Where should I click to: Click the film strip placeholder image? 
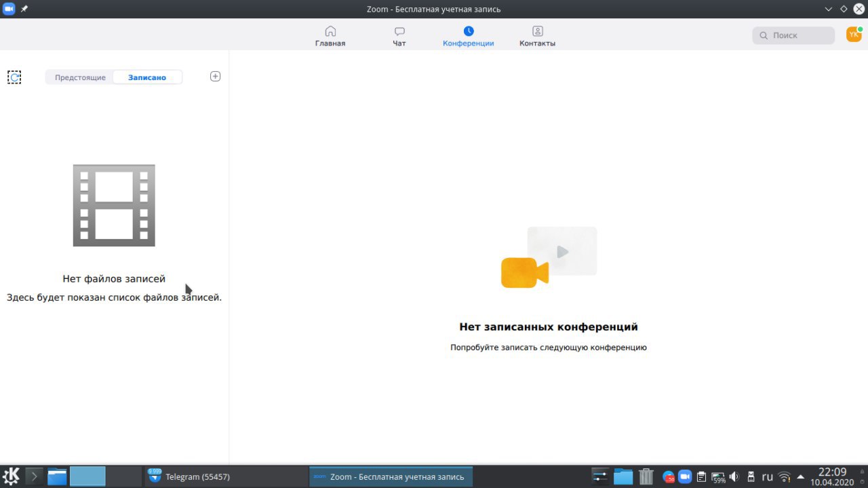(114, 206)
